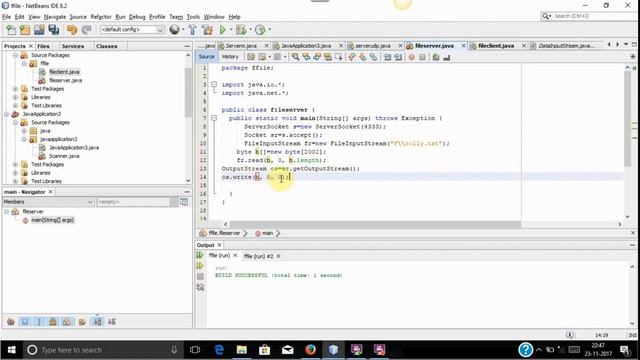
Task: Switch to the fileclient.java editor tab
Action: (x=496, y=46)
